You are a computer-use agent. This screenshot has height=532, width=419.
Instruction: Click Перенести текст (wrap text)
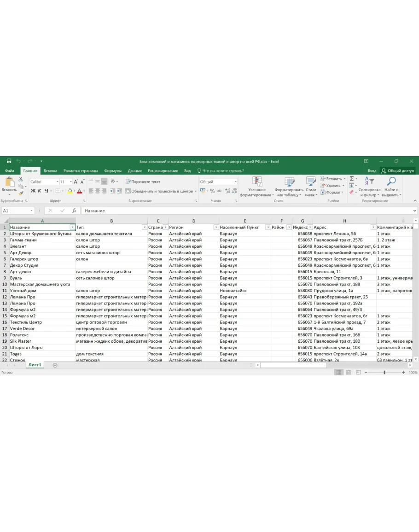click(143, 181)
